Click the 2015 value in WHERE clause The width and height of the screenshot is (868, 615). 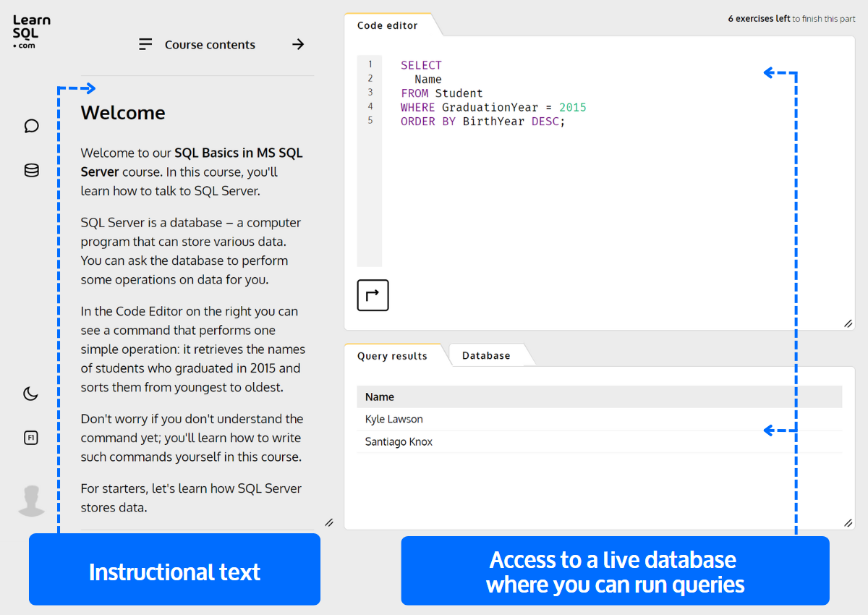pyautogui.click(x=573, y=107)
